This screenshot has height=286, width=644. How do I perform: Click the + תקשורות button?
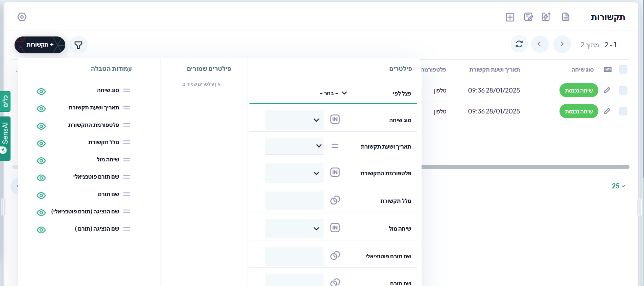coord(40,45)
